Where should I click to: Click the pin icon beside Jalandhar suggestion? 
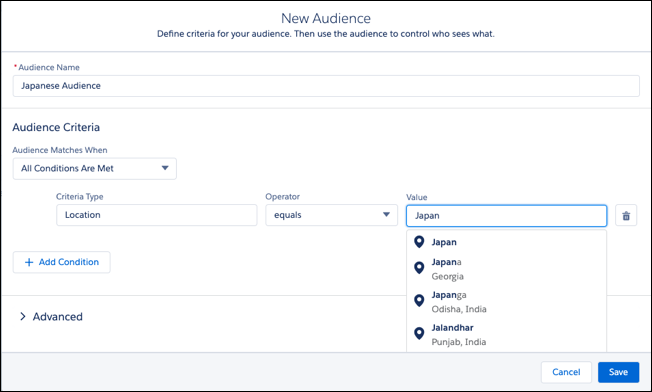point(419,333)
